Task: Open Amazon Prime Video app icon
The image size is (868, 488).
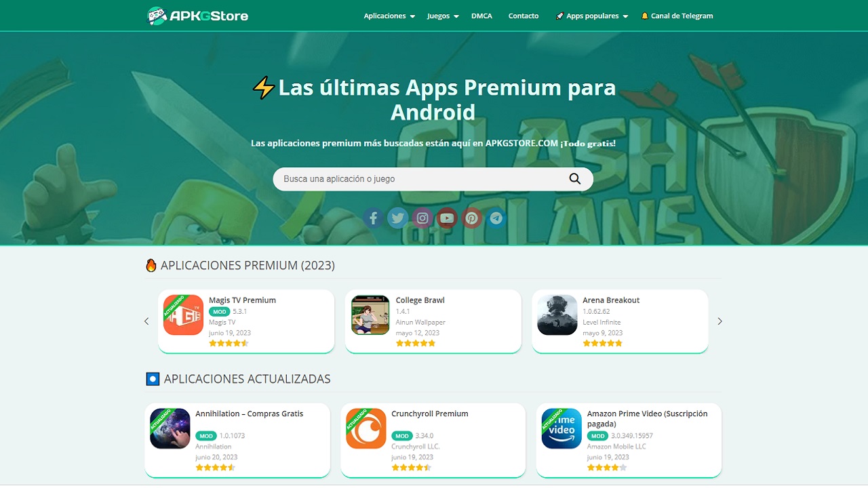Action: point(561,428)
